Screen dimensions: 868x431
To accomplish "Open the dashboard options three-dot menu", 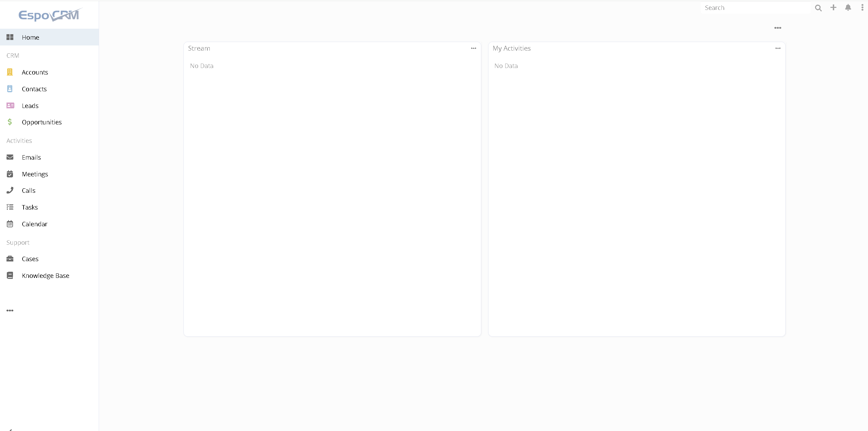I will (x=778, y=28).
